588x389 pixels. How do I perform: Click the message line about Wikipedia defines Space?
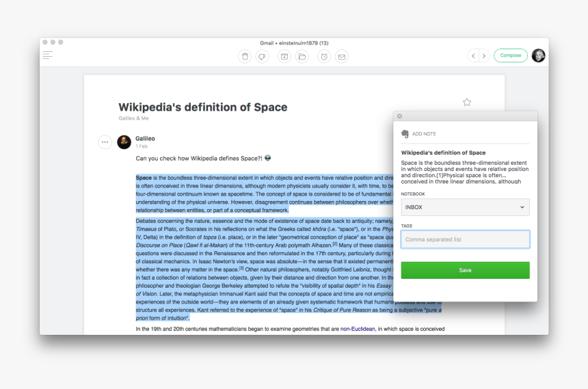(203, 159)
